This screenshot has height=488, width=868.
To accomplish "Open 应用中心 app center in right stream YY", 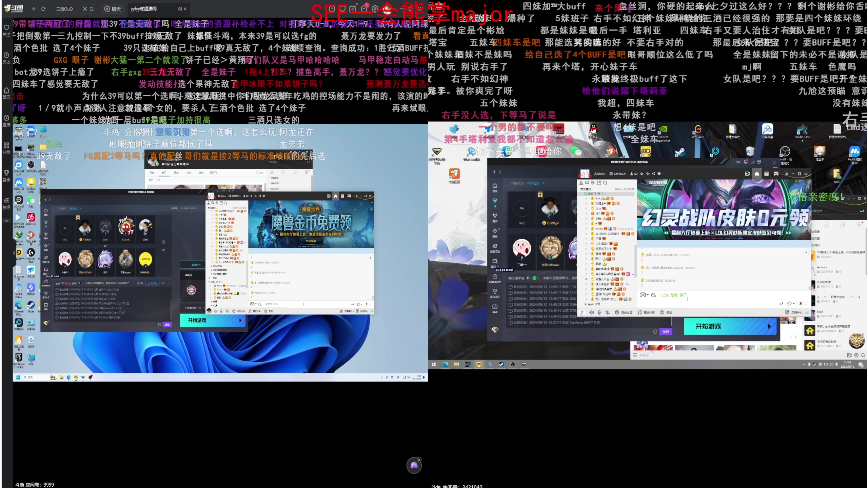I will pos(794,312).
